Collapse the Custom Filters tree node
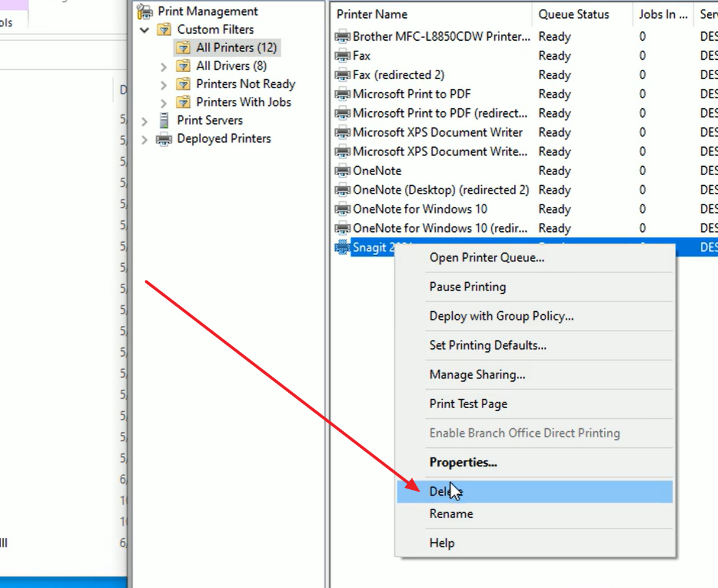This screenshot has height=588, width=718. pos(144,30)
